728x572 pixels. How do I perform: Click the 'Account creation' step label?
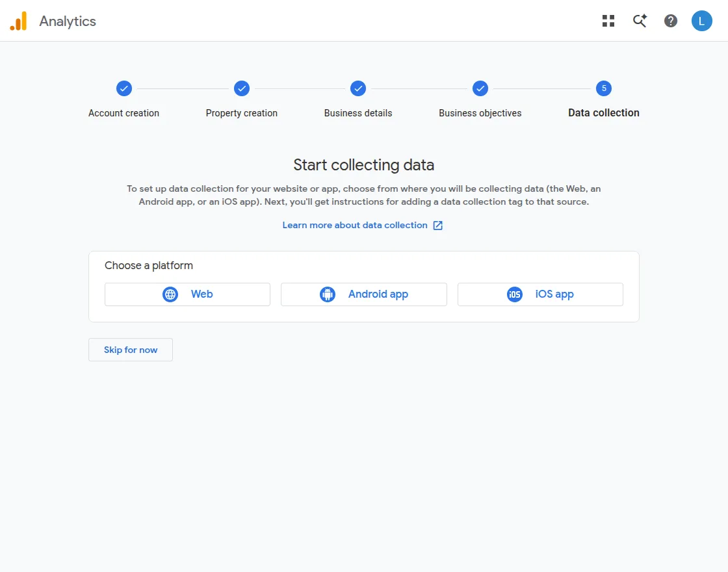tap(124, 113)
